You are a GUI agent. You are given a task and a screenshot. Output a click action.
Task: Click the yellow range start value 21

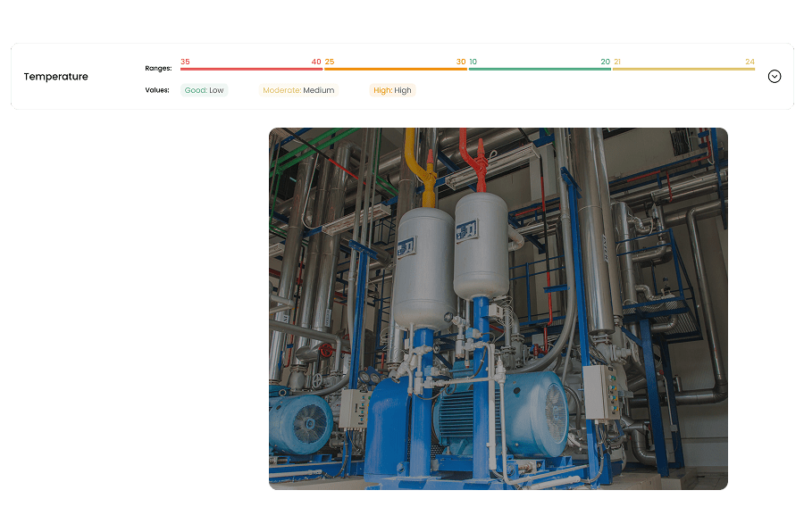617,62
